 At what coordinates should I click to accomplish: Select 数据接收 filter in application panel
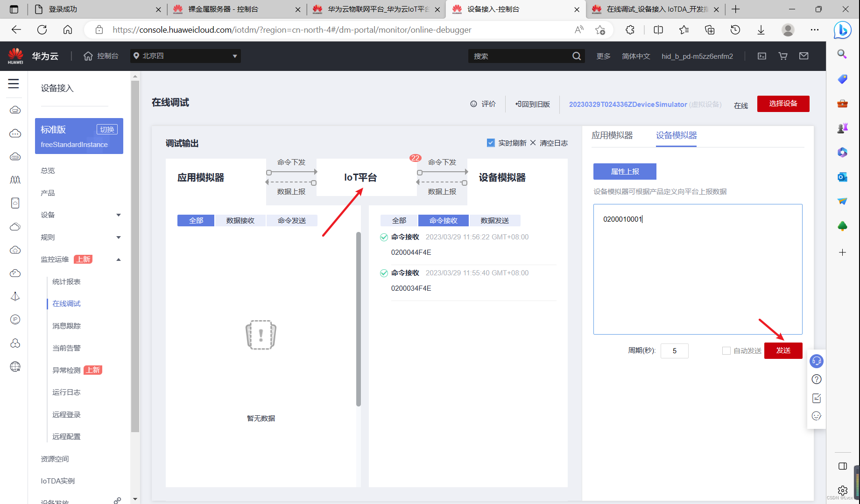(x=240, y=220)
